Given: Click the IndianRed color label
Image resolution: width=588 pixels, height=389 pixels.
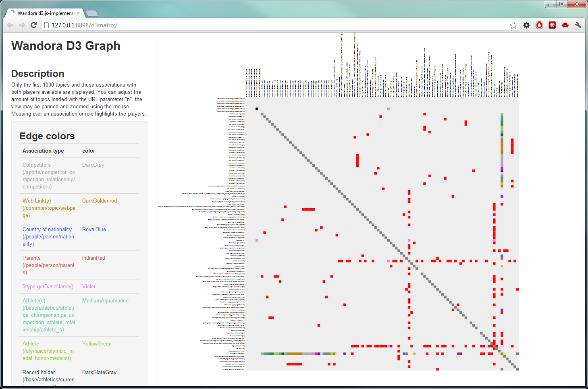Looking at the screenshot, I should pos(93,258).
